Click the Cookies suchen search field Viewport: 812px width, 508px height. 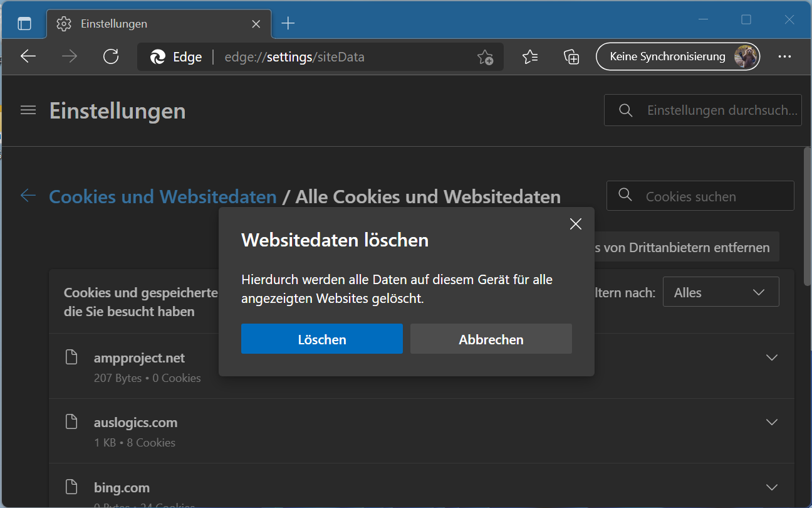coord(708,196)
